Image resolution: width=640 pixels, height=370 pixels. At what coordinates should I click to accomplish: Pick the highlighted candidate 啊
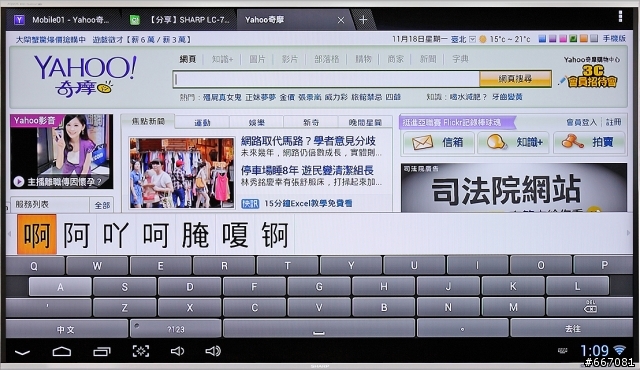[37, 235]
